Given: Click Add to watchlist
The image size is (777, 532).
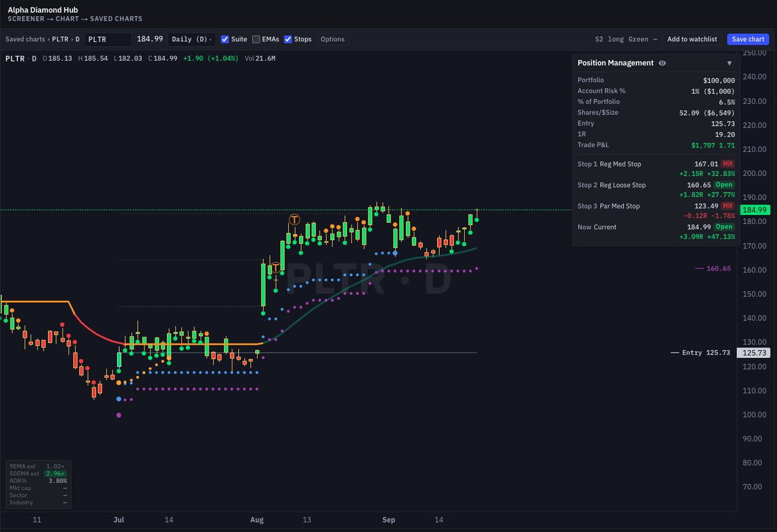Looking at the screenshot, I should pos(692,39).
